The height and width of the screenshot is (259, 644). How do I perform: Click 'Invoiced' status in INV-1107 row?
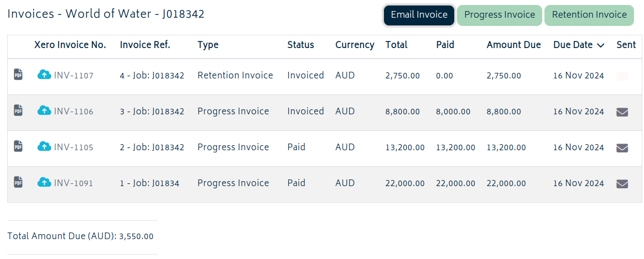pos(305,76)
